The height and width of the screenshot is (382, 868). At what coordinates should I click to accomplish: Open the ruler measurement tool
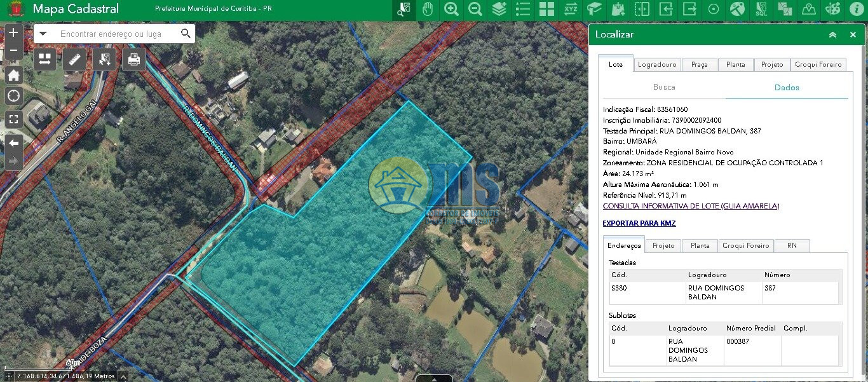(74, 59)
